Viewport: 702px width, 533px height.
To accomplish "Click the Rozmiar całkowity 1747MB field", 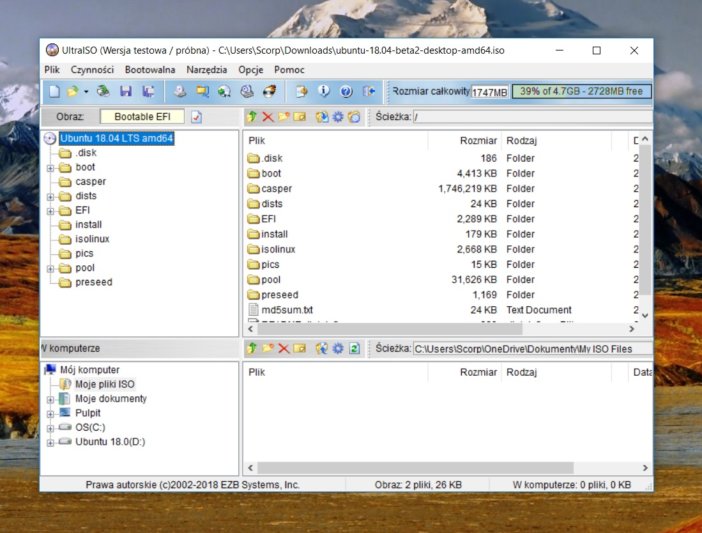I will (x=489, y=92).
